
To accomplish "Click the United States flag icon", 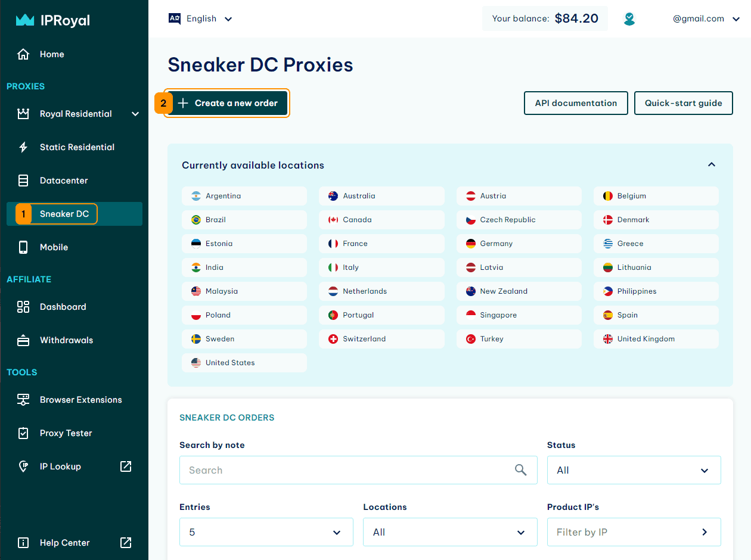I will [x=196, y=363].
